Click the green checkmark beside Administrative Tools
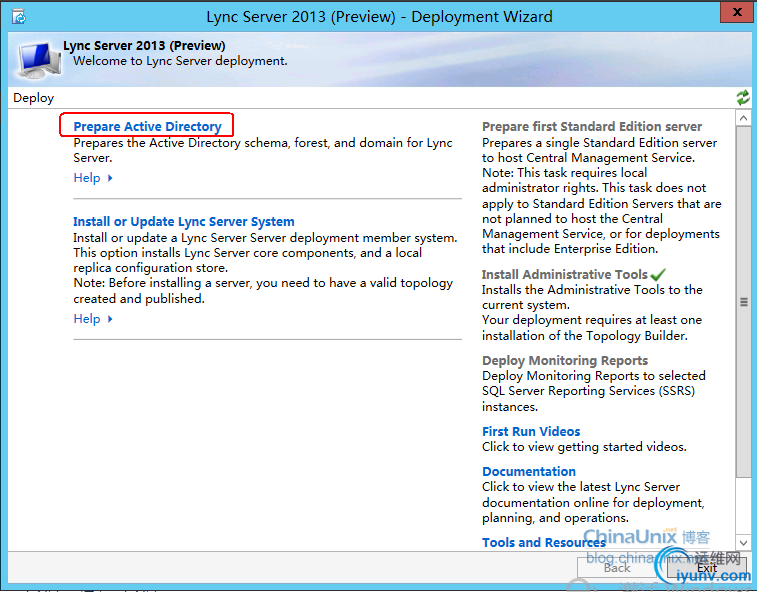Screen dimensions: 757x592 [658, 274]
